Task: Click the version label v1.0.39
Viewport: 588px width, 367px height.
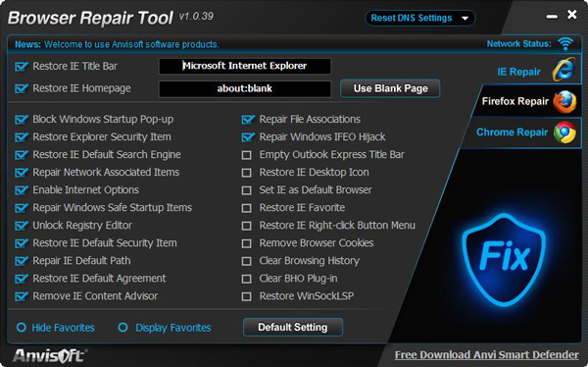Action: tap(196, 16)
